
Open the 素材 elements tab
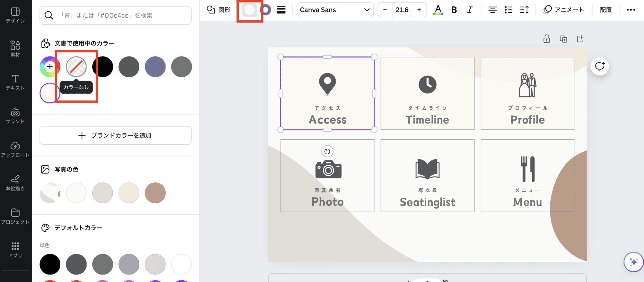15,49
